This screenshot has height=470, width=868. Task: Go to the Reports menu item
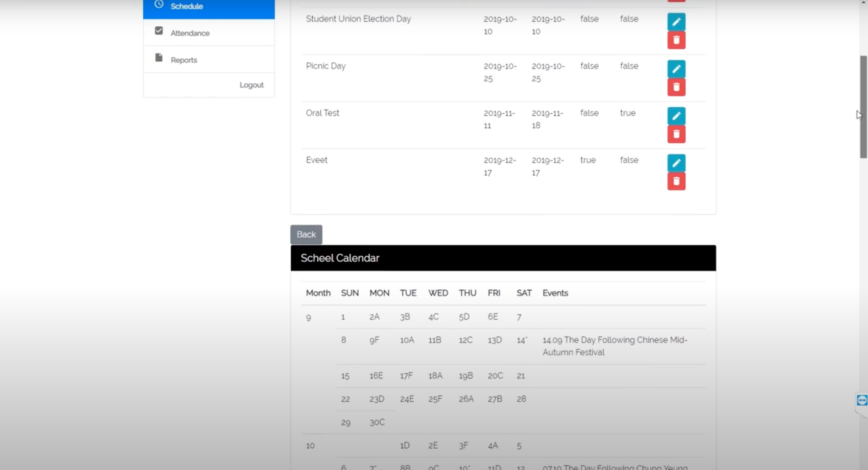tap(184, 60)
